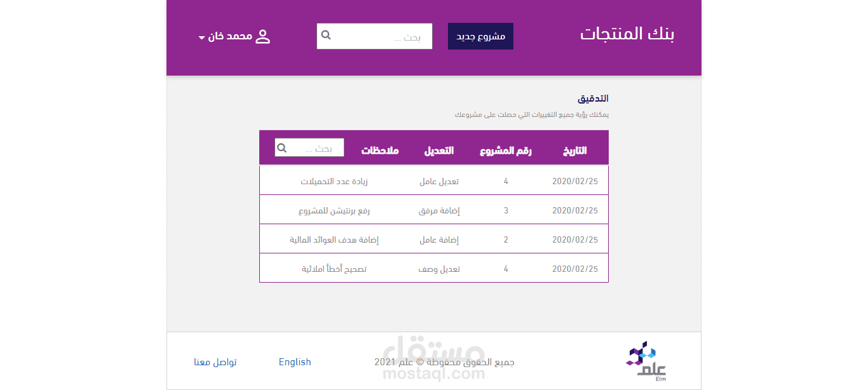
Task: Click the محمد خان user name
Action: point(230,36)
